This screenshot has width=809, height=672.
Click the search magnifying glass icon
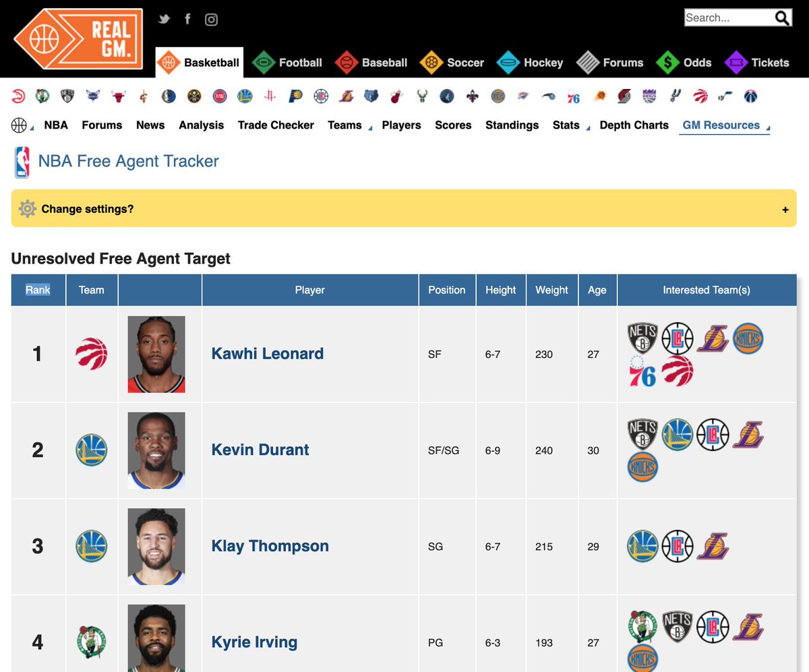point(782,18)
